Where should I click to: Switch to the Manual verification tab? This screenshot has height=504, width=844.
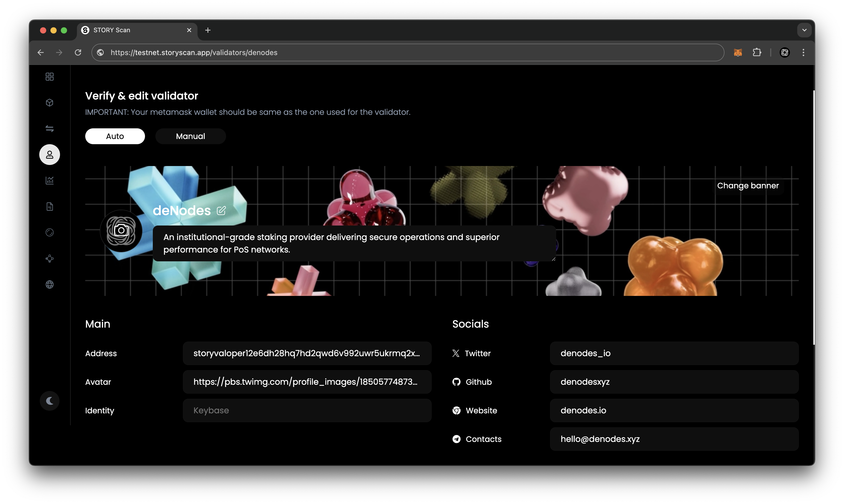[190, 136]
